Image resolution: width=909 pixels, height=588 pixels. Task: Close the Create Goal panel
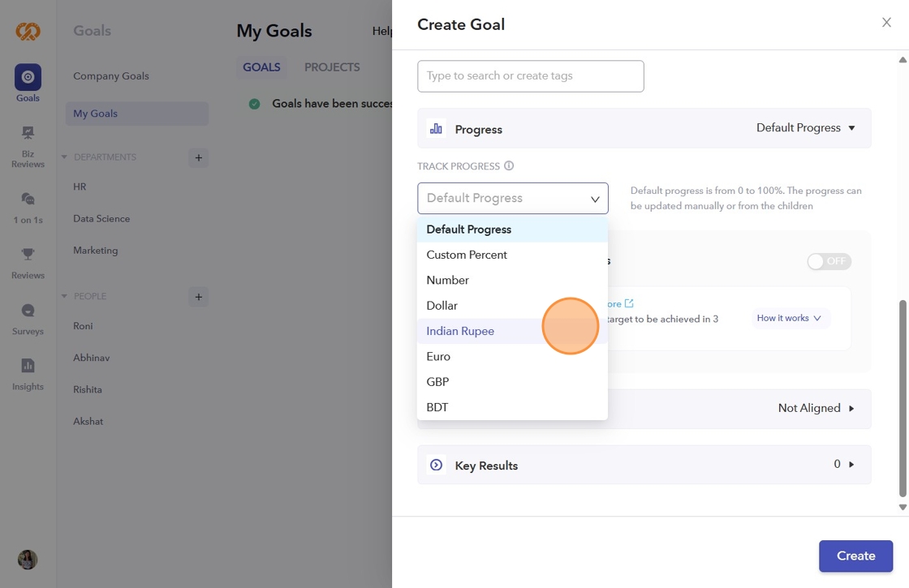(x=886, y=23)
